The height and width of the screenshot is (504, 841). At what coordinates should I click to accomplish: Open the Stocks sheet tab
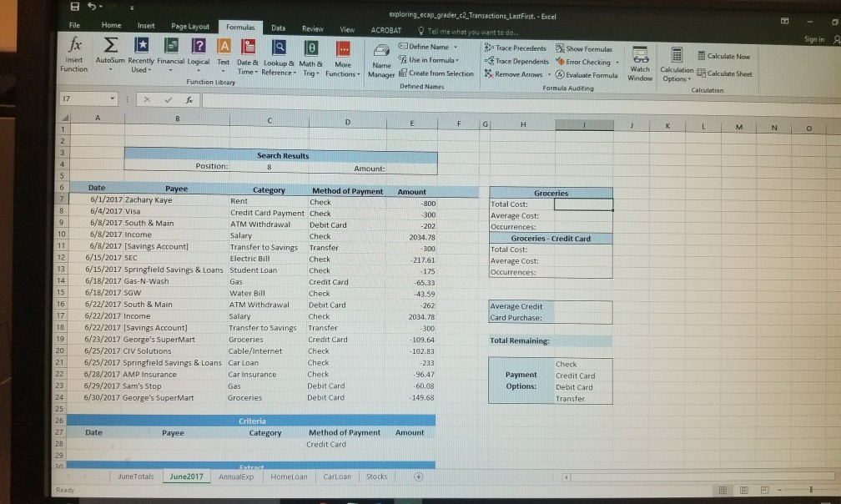pyautogui.click(x=376, y=476)
